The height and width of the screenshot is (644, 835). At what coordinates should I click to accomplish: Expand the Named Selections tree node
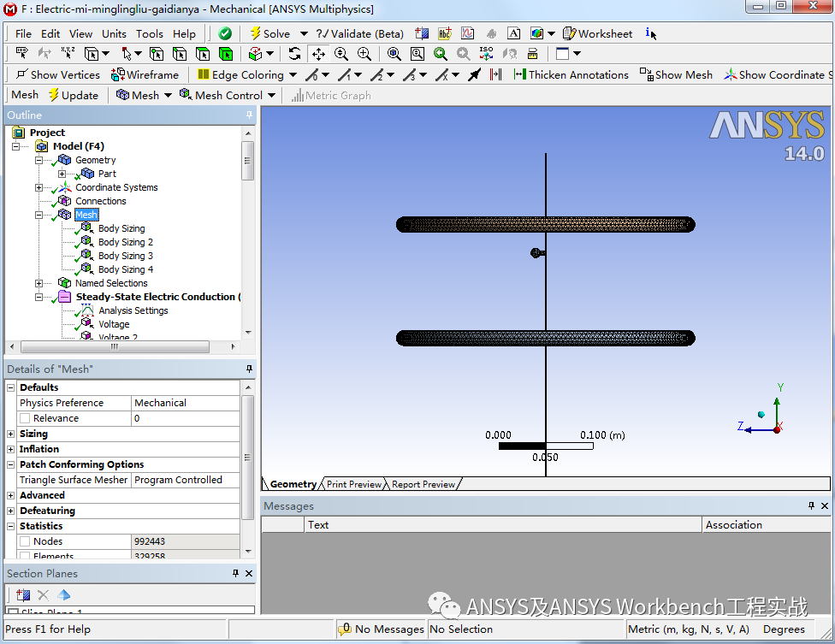pos(38,283)
